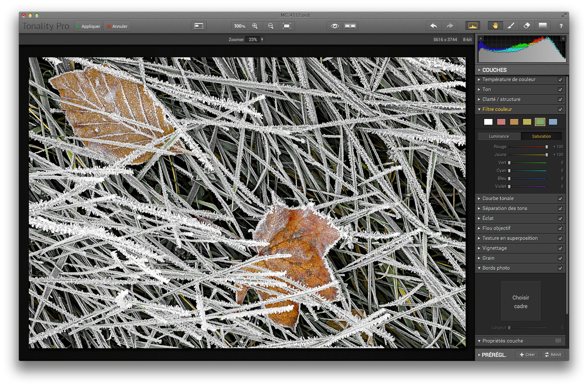Click the Créer preset button
Screen dimensions: 588x387
click(x=527, y=355)
